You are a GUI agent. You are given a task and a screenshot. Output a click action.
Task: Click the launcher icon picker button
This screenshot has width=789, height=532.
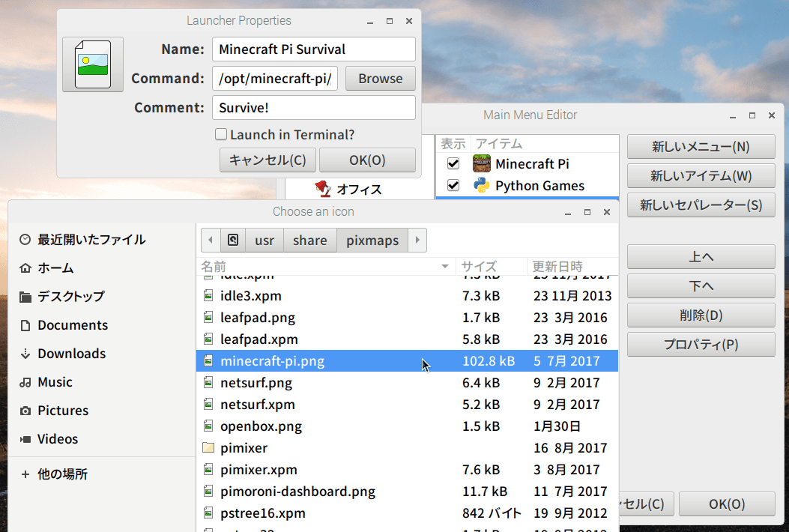[93, 64]
